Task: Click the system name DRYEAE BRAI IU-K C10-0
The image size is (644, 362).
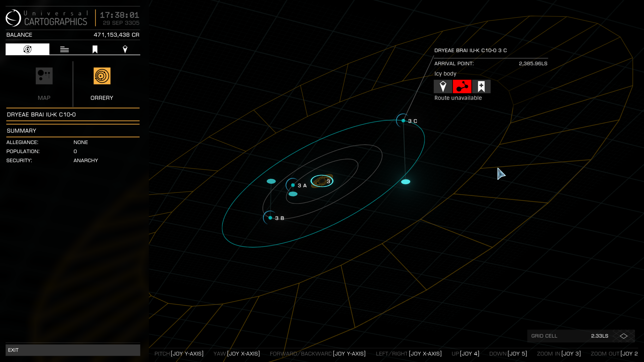Action: [41, 115]
